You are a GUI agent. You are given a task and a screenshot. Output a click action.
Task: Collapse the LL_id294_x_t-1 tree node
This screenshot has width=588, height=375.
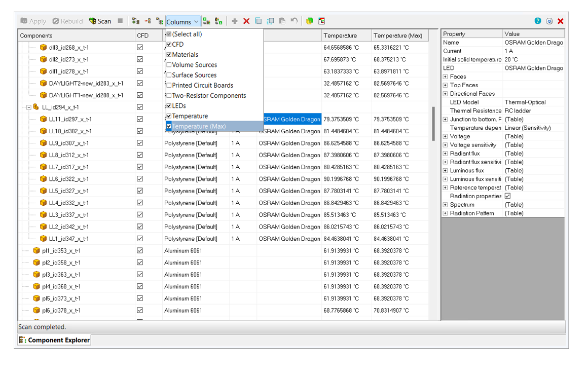(x=29, y=107)
